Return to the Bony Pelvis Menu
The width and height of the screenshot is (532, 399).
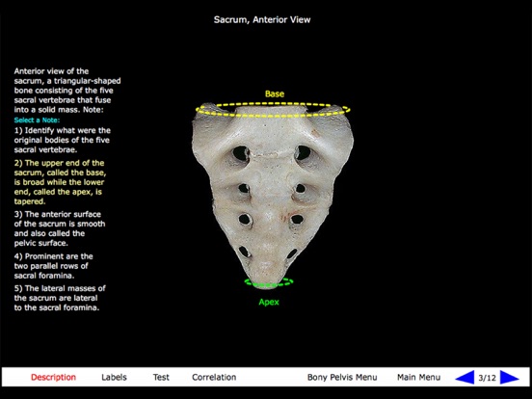click(342, 377)
